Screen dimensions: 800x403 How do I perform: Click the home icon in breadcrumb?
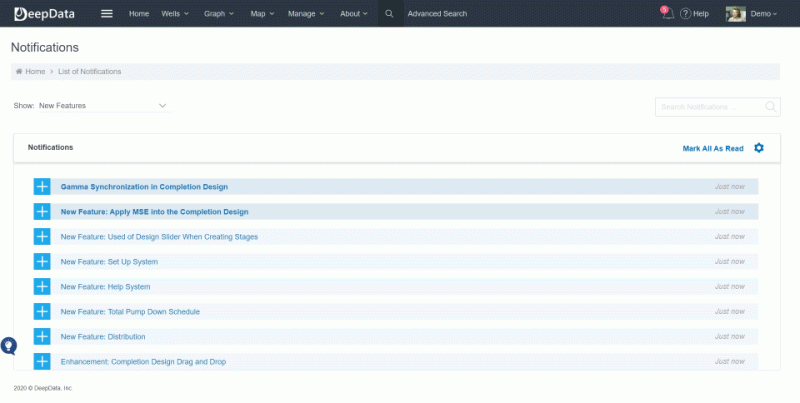pos(19,71)
